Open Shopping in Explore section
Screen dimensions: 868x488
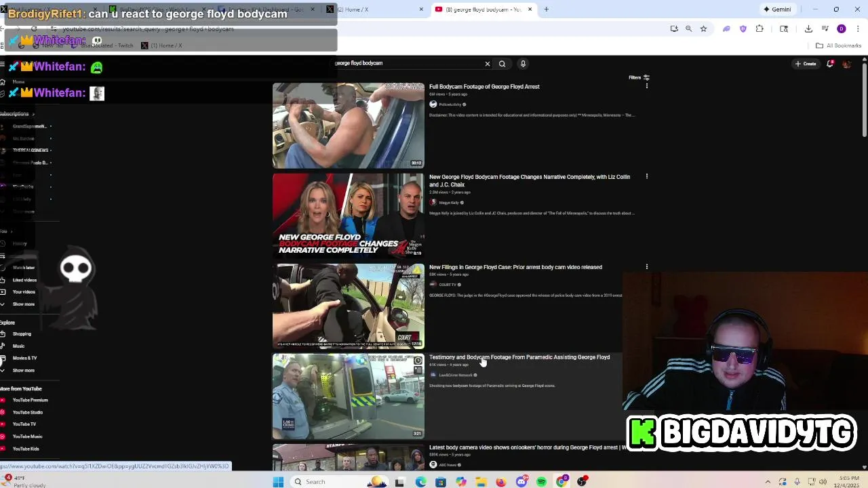point(22,334)
